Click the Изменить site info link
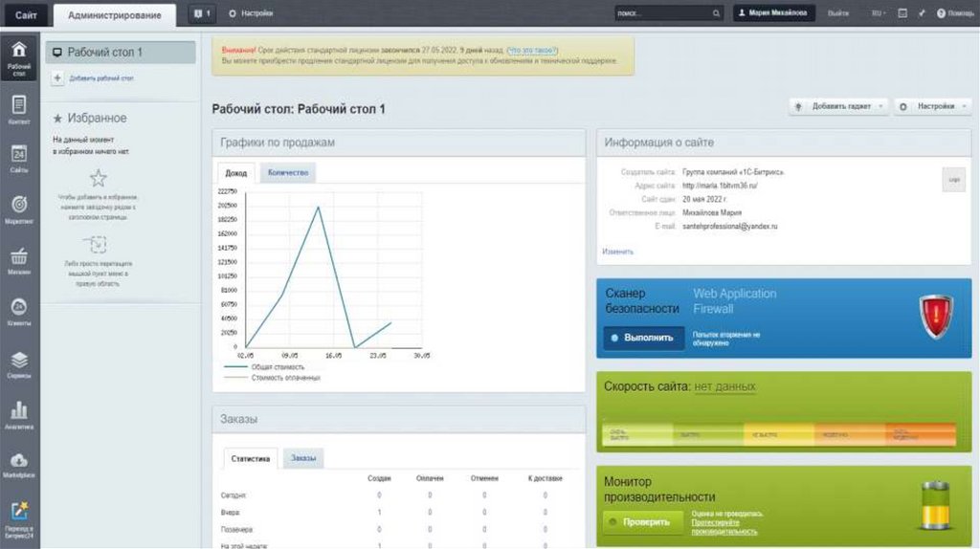Screen dimensions: 980x549 [617, 252]
